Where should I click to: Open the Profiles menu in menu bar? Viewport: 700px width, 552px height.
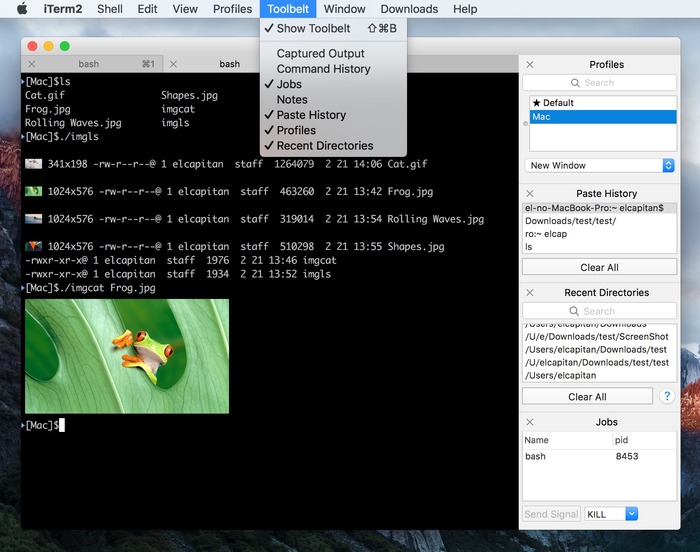[233, 9]
